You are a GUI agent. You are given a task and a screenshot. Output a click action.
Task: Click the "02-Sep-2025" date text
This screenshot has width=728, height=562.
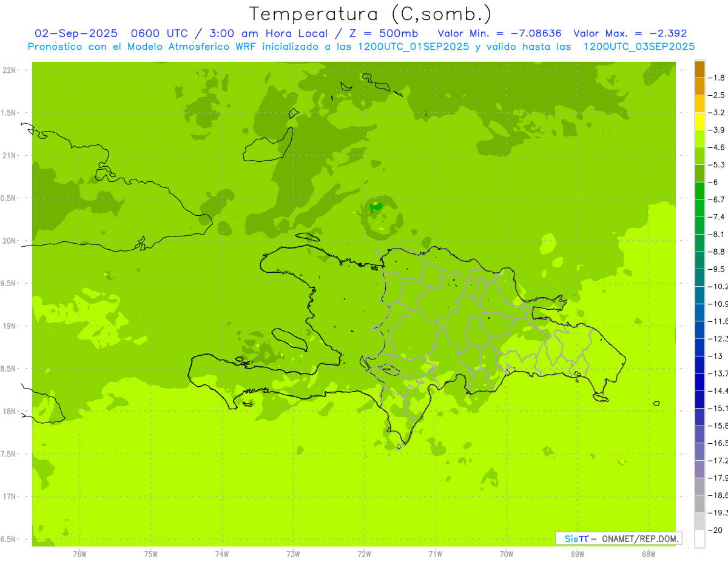pos(76,33)
